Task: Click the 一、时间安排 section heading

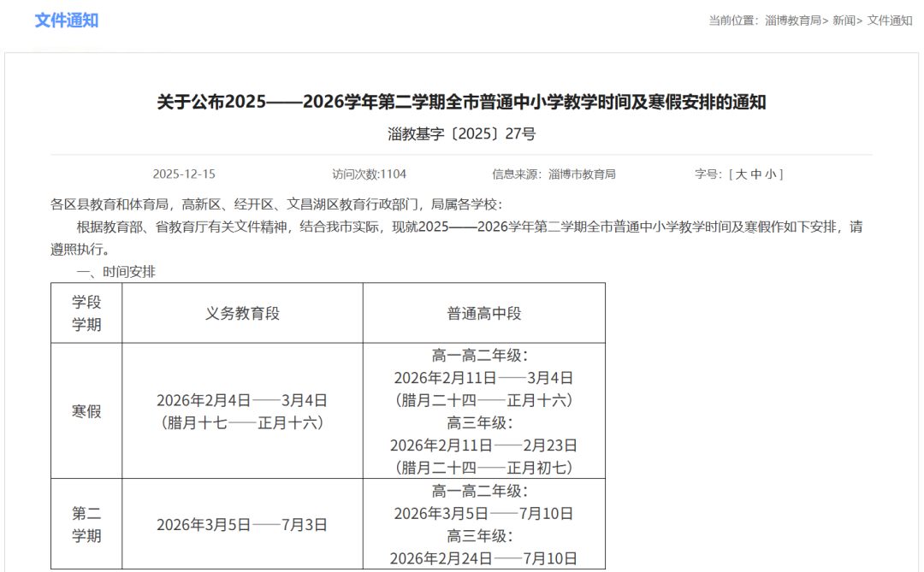Action: click(x=116, y=272)
